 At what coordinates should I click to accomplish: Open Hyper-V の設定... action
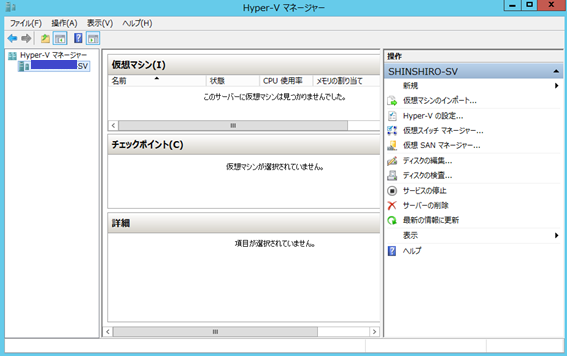pos(433,116)
